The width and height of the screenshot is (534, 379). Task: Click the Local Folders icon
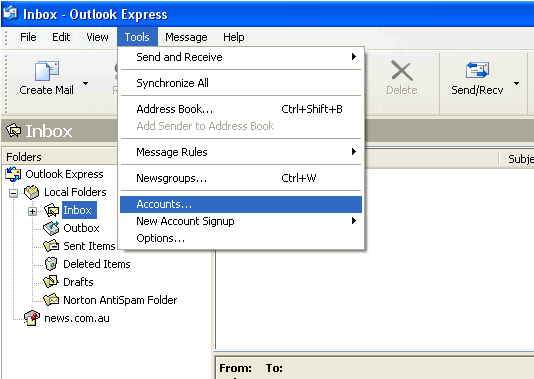[x=32, y=192]
